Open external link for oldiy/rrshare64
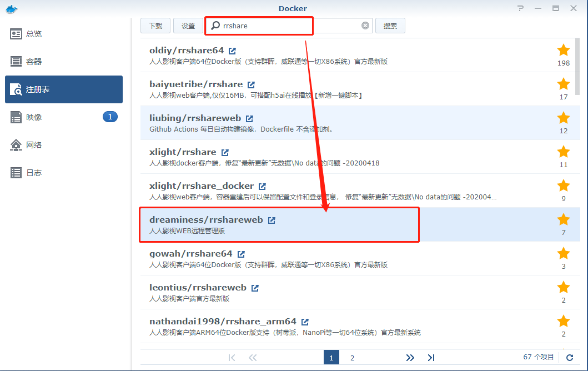The image size is (588, 371). [233, 51]
